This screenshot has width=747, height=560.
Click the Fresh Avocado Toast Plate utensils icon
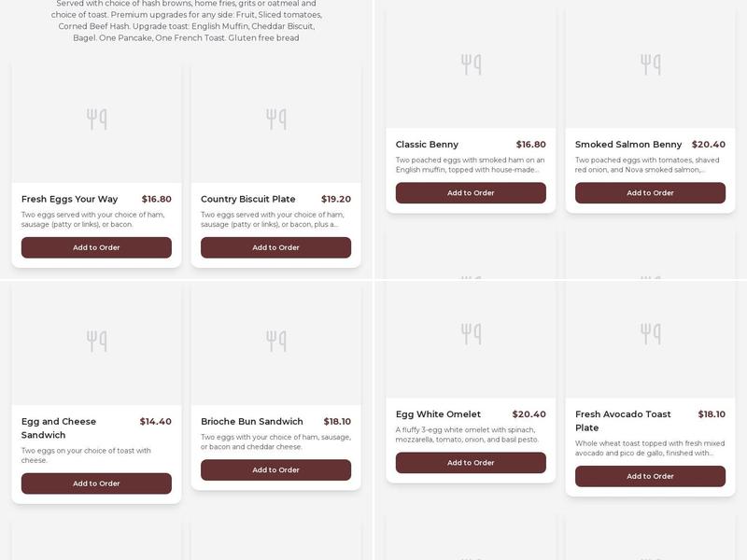(651, 334)
